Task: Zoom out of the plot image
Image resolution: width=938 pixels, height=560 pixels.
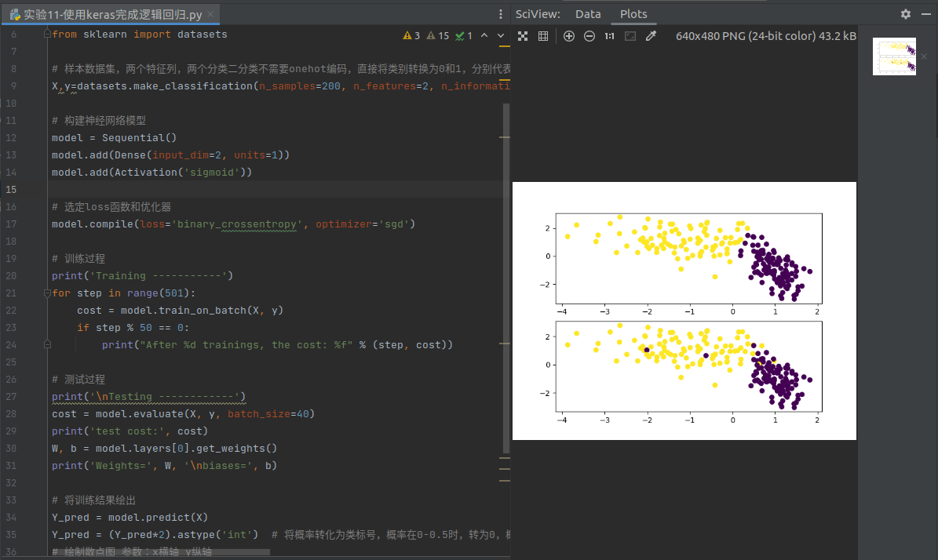Action: [589, 36]
